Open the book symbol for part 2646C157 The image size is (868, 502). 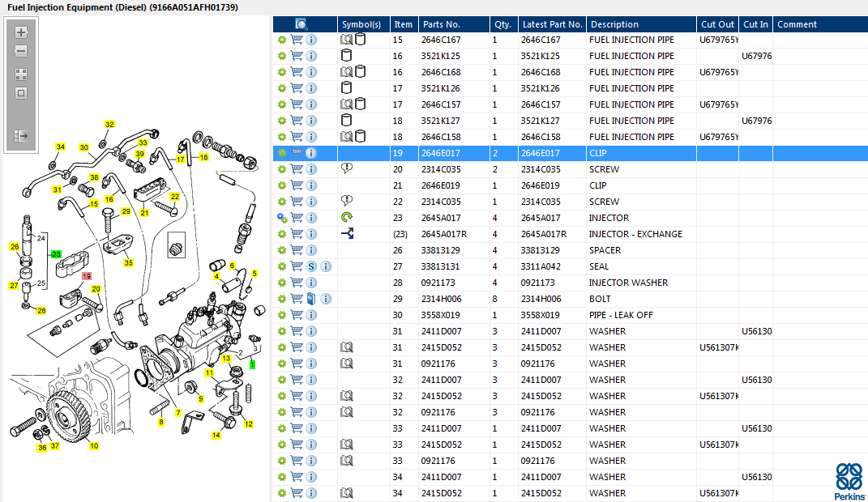click(347, 104)
